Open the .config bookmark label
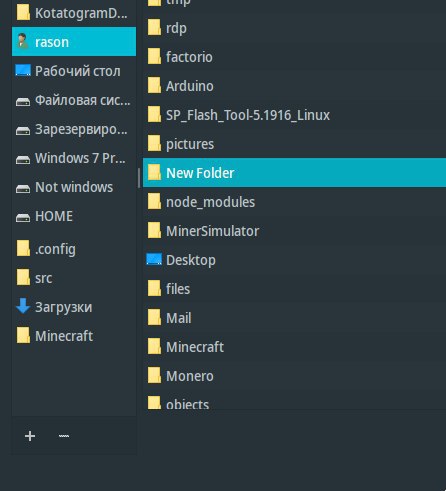 click(x=55, y=249)
